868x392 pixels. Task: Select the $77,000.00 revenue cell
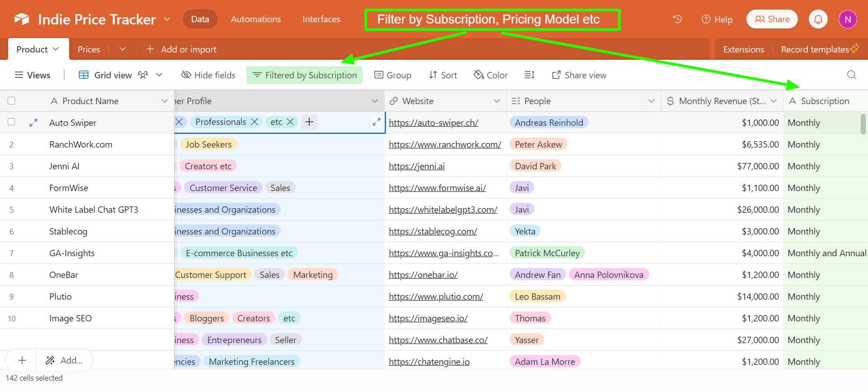[x=722, y=166]
